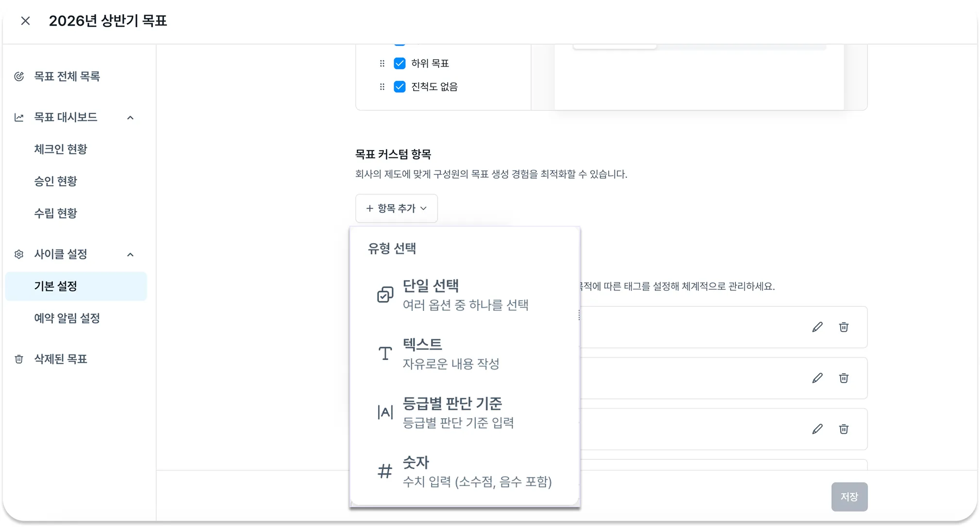This screenshot has height=527, width=980.
Task: Click the target icon beside 목표 전체 목록
Action: pyautogui.click(x=19, y=76)
